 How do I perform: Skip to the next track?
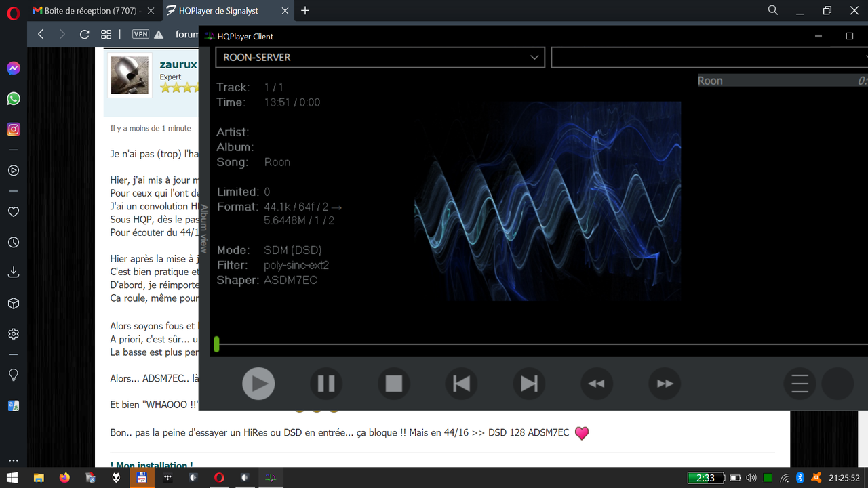tap(530, 384)
